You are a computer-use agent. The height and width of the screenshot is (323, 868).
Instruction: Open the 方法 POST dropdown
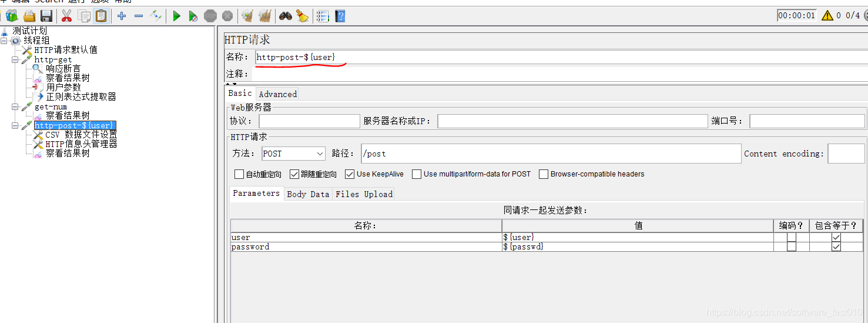[293, 154]
